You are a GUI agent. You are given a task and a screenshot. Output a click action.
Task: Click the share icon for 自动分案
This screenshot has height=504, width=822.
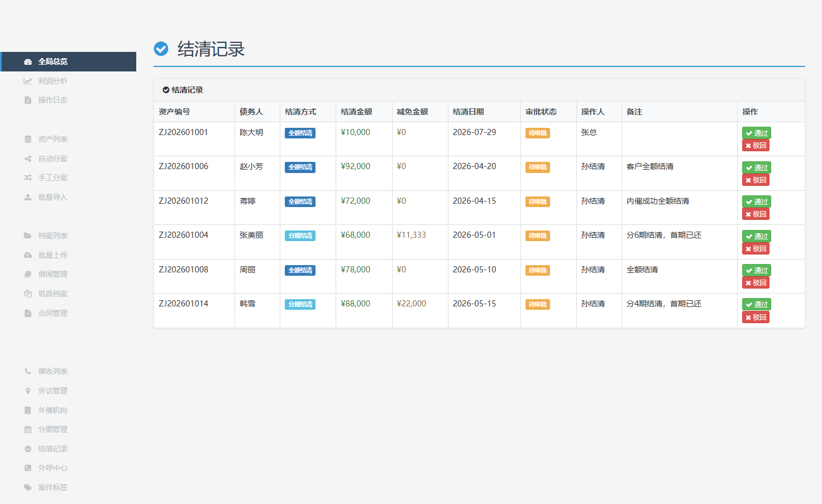[28, 159]
